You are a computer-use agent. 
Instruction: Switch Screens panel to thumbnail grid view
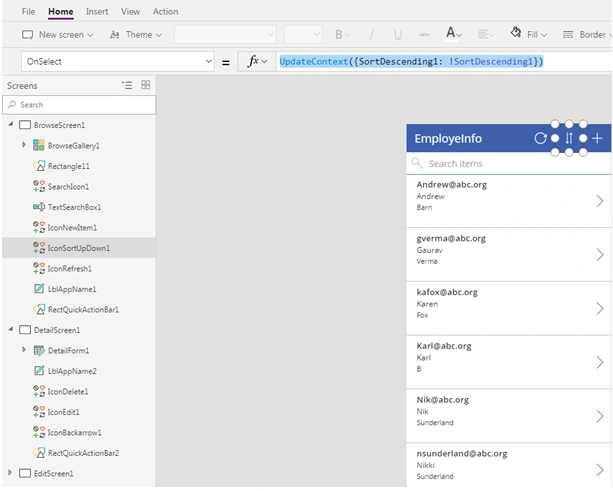point(145,85)
